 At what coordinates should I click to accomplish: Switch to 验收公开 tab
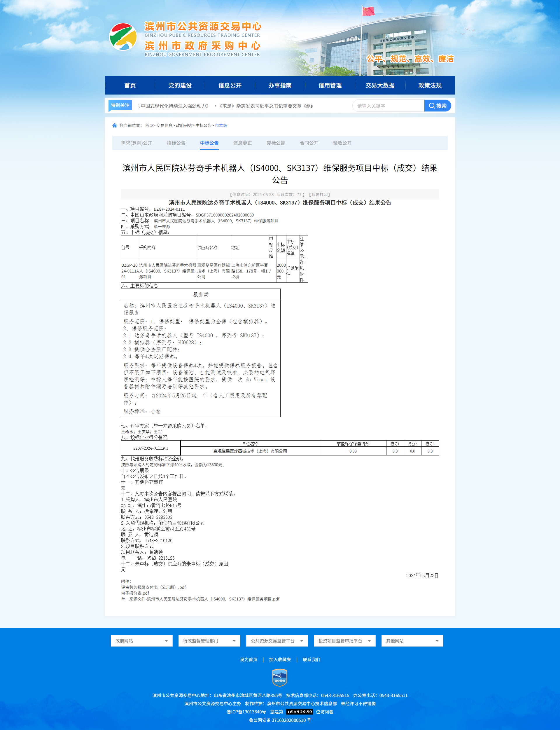point(342,143)
